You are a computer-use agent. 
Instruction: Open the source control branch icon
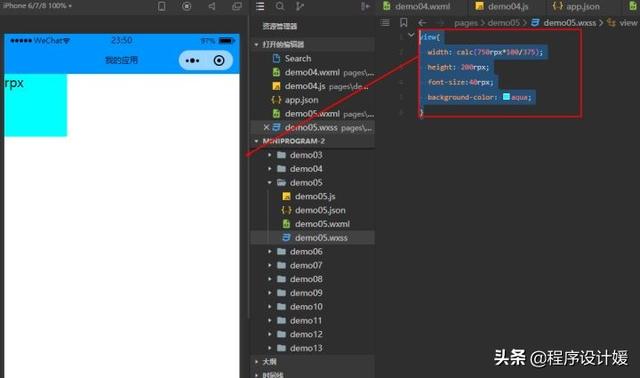tap(300, 6)
